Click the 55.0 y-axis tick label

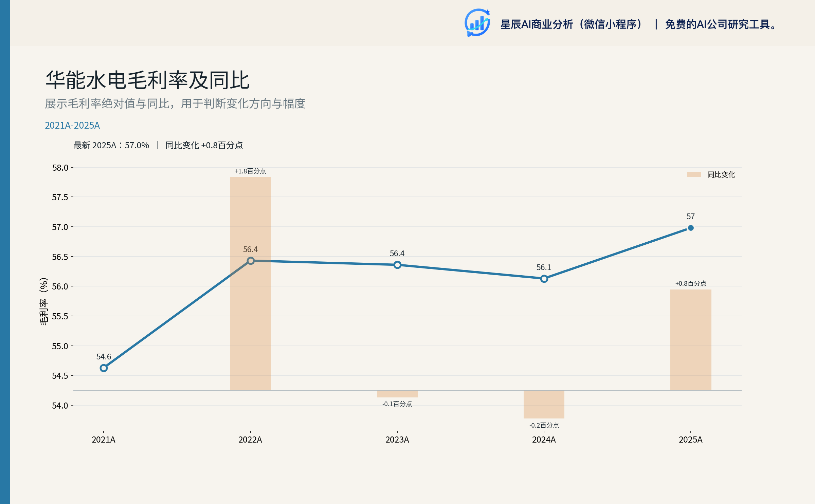click(60, 346)
